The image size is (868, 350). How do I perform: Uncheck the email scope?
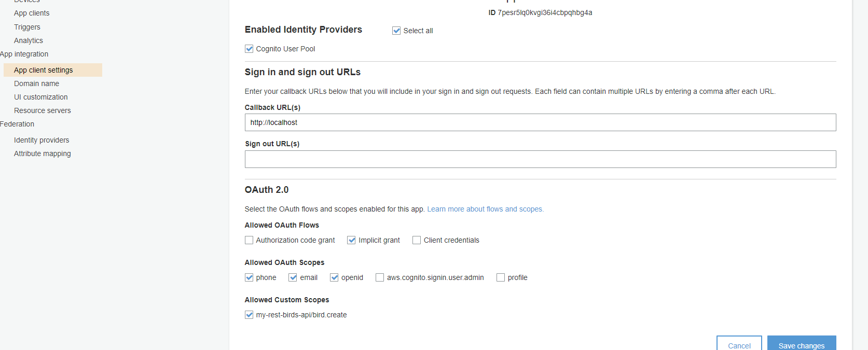coord(293,277)
